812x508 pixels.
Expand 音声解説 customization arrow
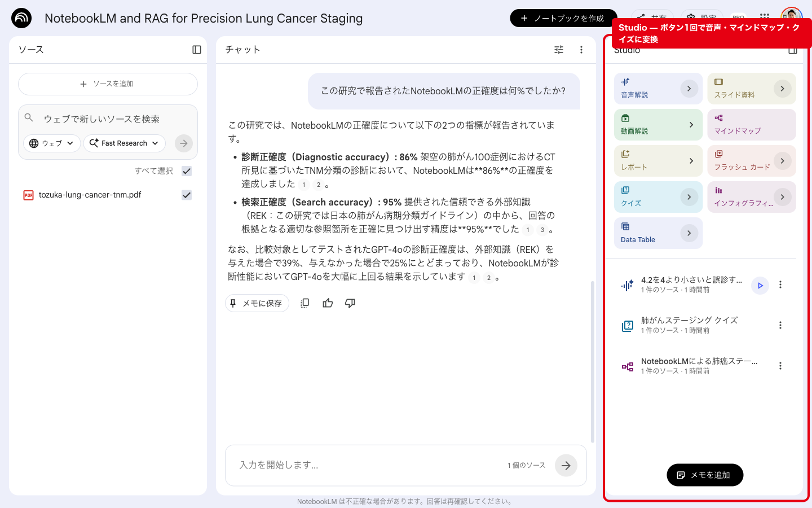pos(689,89)
